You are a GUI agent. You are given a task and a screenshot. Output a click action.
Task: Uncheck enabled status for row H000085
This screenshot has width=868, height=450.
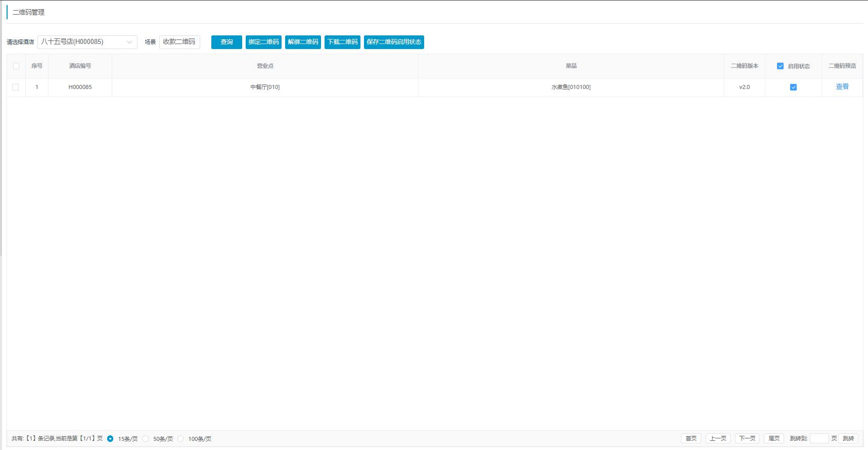click(x=793, y=87)
